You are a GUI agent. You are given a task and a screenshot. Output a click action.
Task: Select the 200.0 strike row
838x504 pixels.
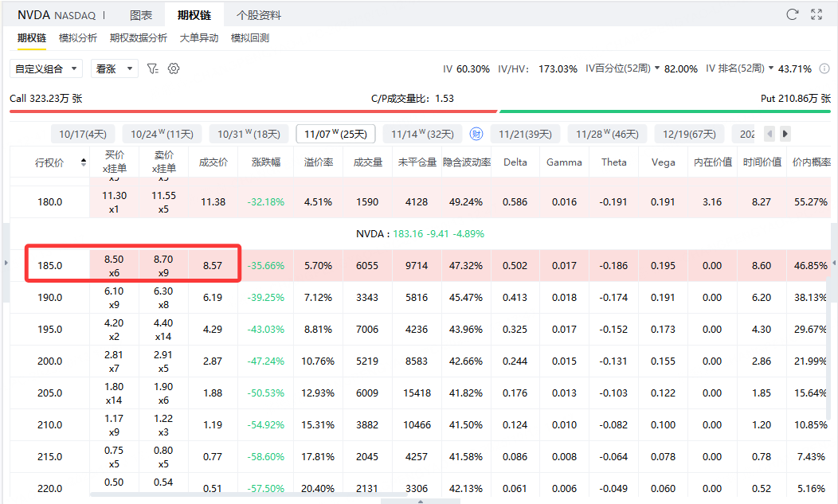420,361
